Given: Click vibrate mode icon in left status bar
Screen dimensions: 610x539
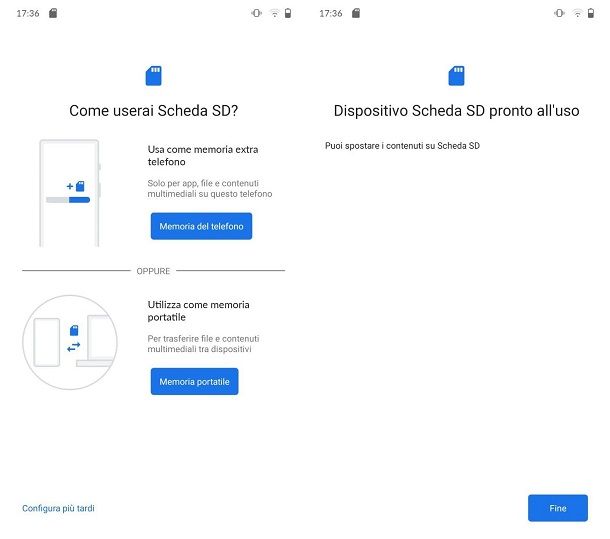Looking at the screenshot, I should click(x=256, y=13).
